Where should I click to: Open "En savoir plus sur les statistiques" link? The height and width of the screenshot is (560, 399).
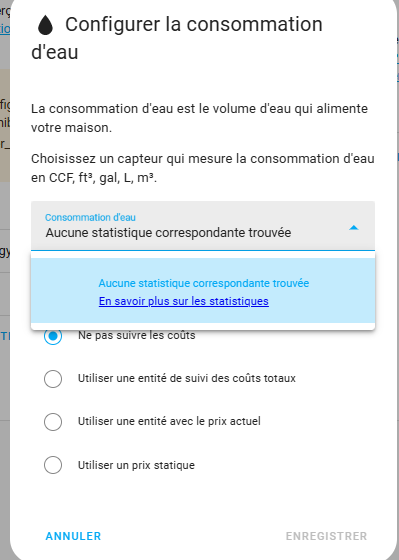(184, 301)
